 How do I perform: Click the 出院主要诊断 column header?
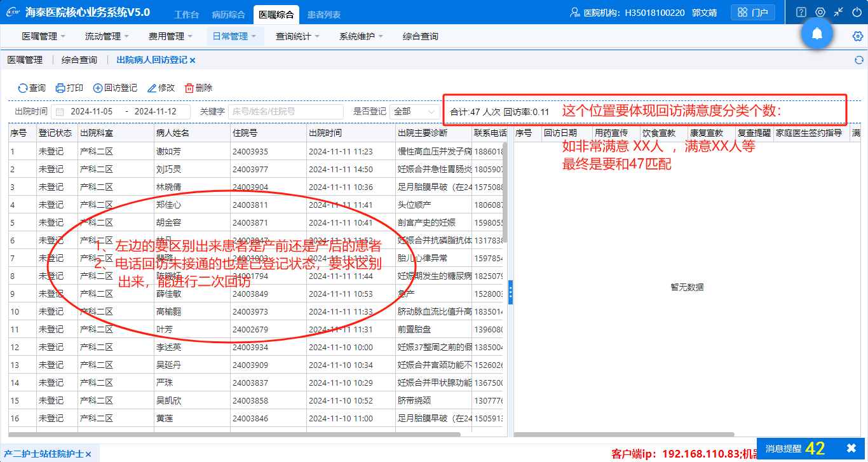pos(433,133)
